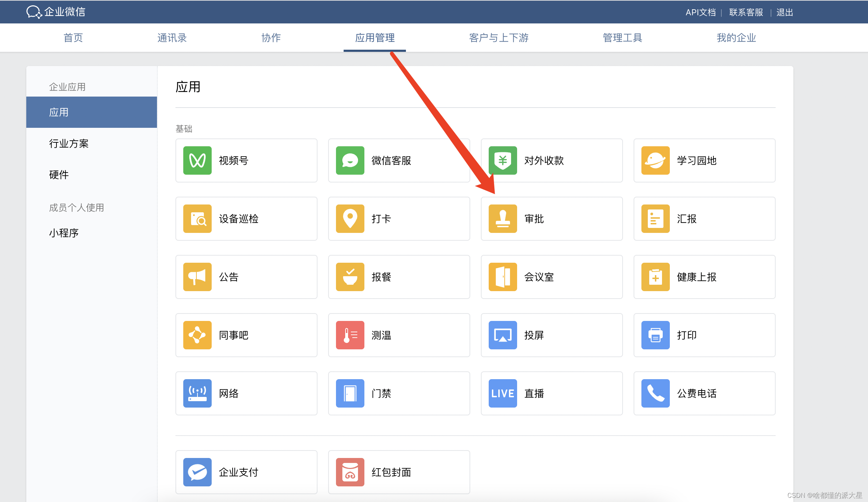Viewport: 868px width, 502px height.
Task: Open the 公费电话 phone icon
Action: 655,393
